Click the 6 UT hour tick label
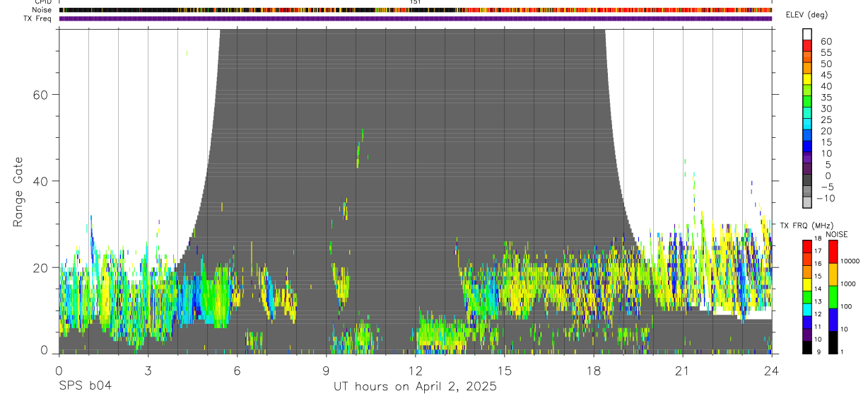The image size is (868, 401). 237,371
